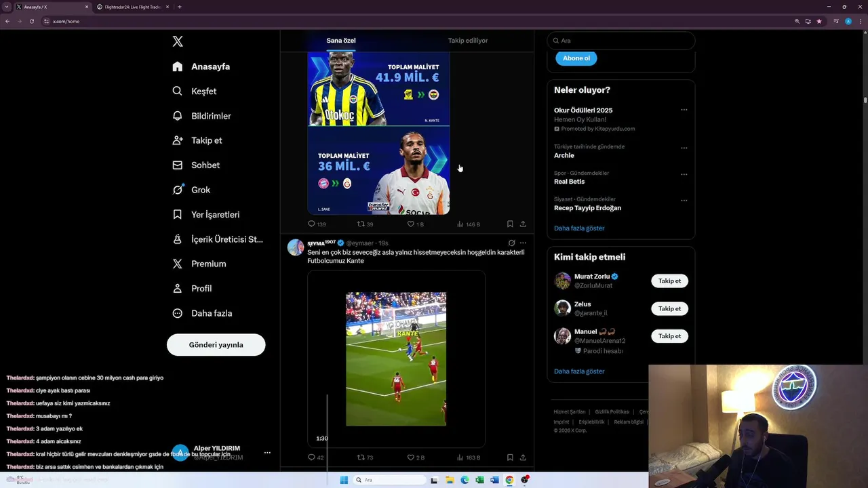Click Daha fazla göster under who to follow

click(x=579, y=371)
